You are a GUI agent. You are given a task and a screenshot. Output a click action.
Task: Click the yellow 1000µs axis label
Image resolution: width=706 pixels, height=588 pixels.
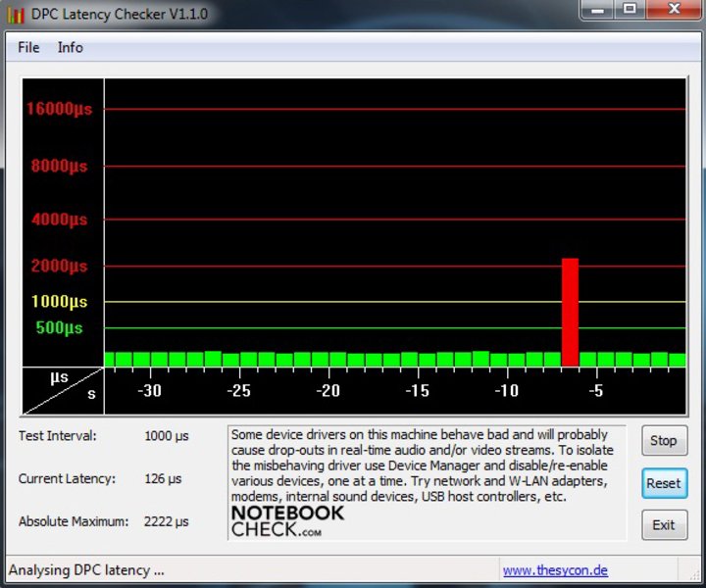pyautogui.click(x=59, y=302)
